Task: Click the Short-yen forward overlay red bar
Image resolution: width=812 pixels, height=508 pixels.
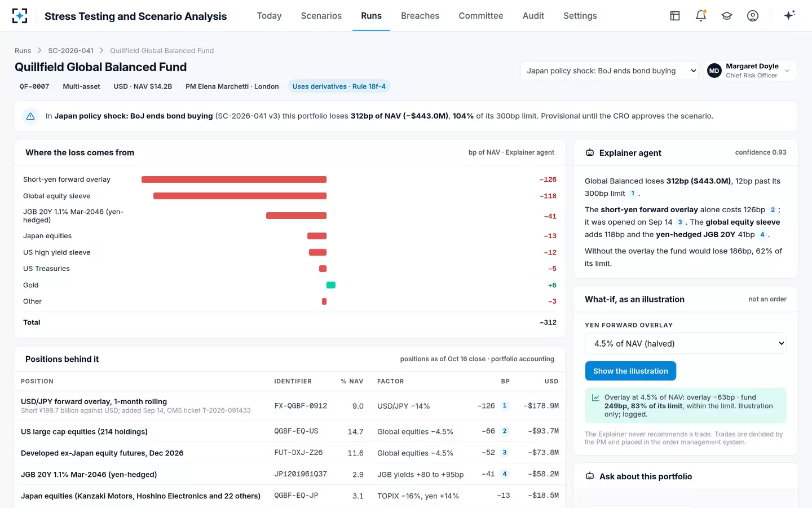Action: [234, 179]
